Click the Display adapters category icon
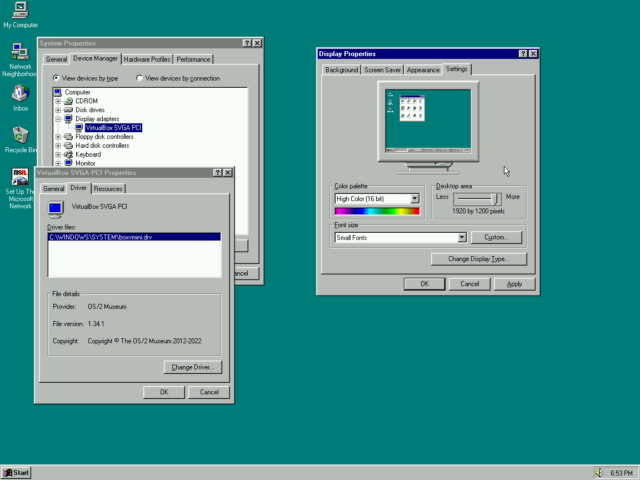The image size is (640, 480). 69,119
